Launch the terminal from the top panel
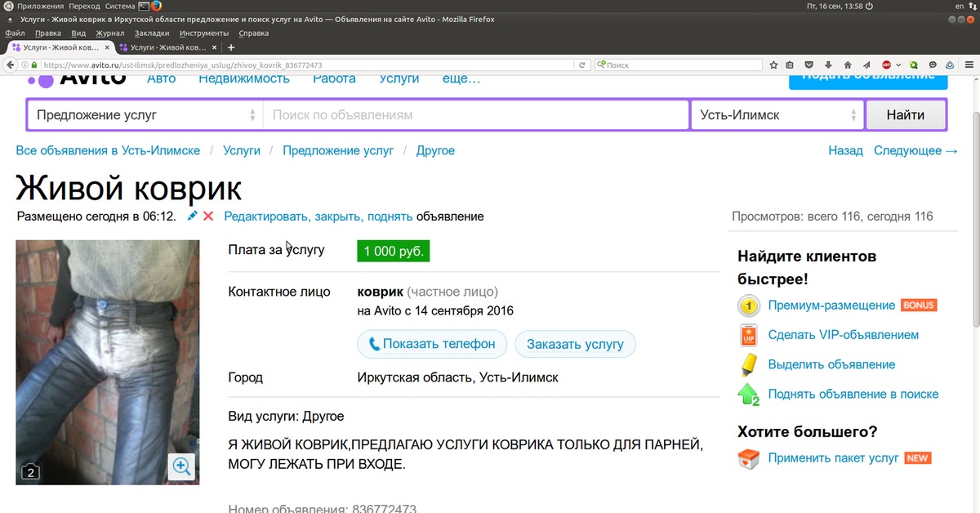This screenshot has width=980, height=513. click(x=143, y=6)
